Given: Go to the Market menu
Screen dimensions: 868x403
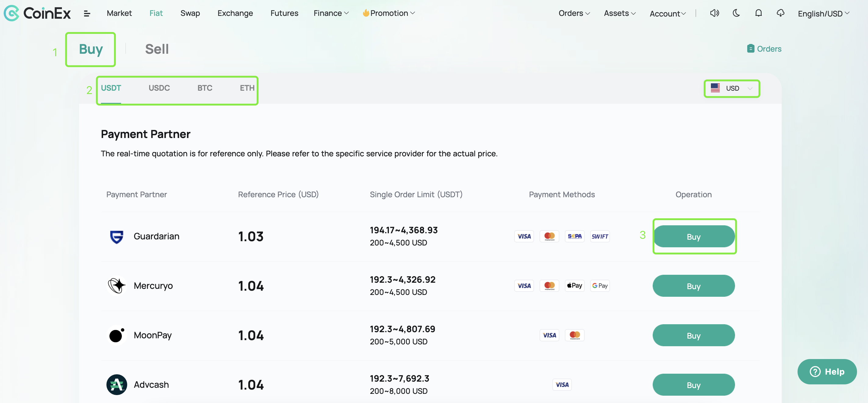Looking at the screenshot, I should coord(119,13).
